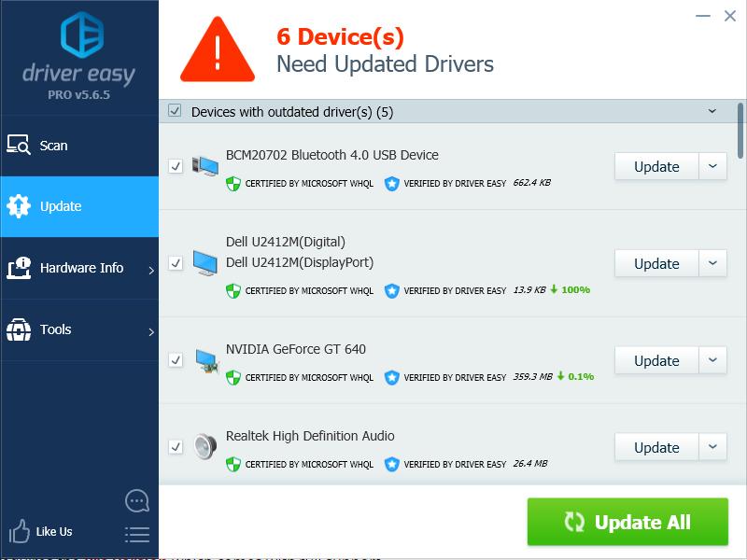The image size is (747, 560).
Task: Click Update All
Action: click(627, 522)
